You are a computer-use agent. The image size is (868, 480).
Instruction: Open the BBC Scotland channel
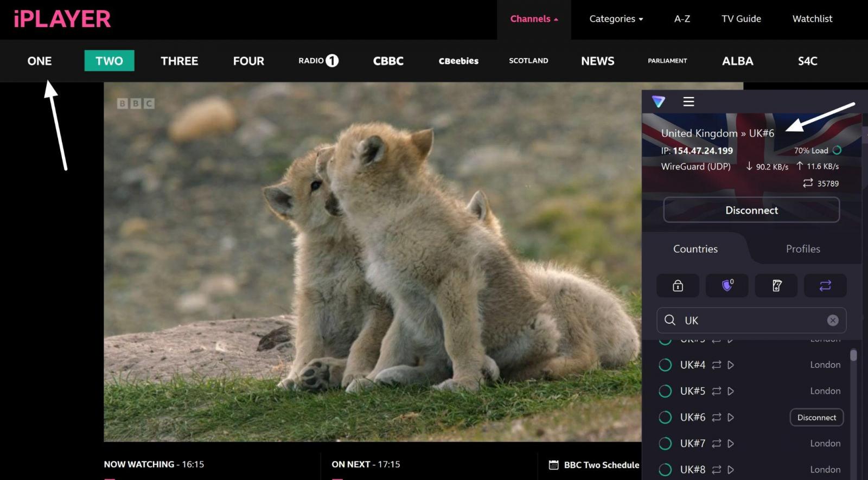[x=528, y=61]
